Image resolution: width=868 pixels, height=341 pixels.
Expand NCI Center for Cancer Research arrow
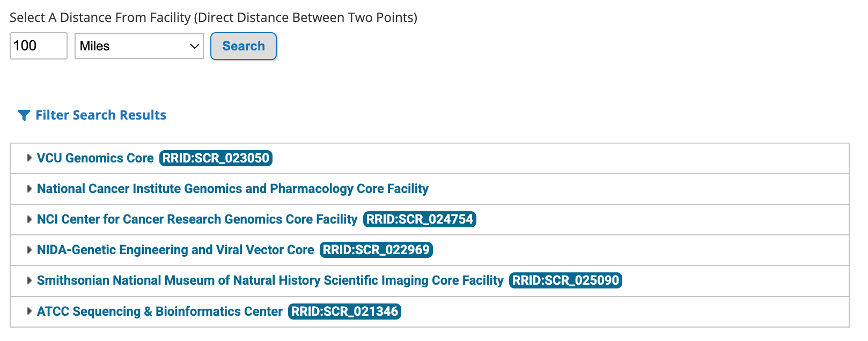click(x=29, y=219)
